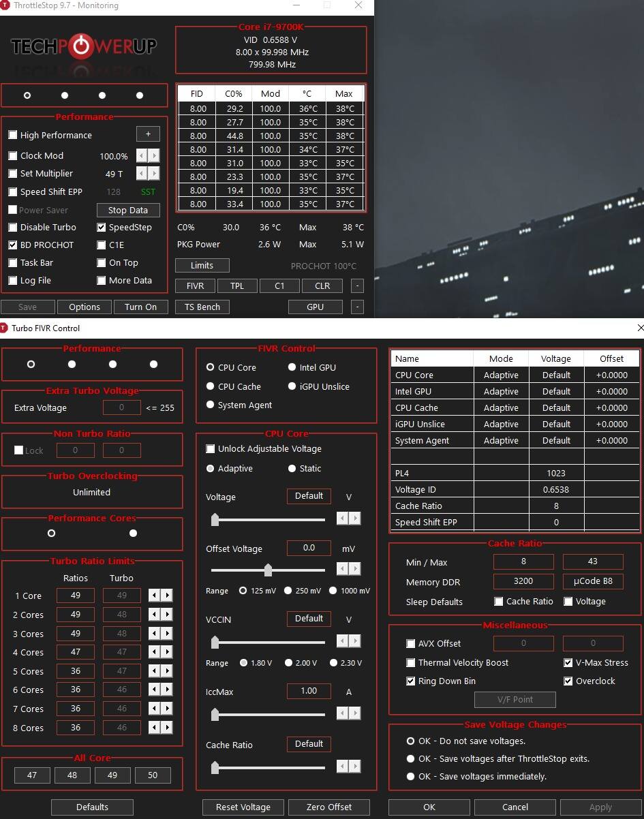Check Disable Turbo option
Viewport: 644px width, 819px height.
click(13, 227)
